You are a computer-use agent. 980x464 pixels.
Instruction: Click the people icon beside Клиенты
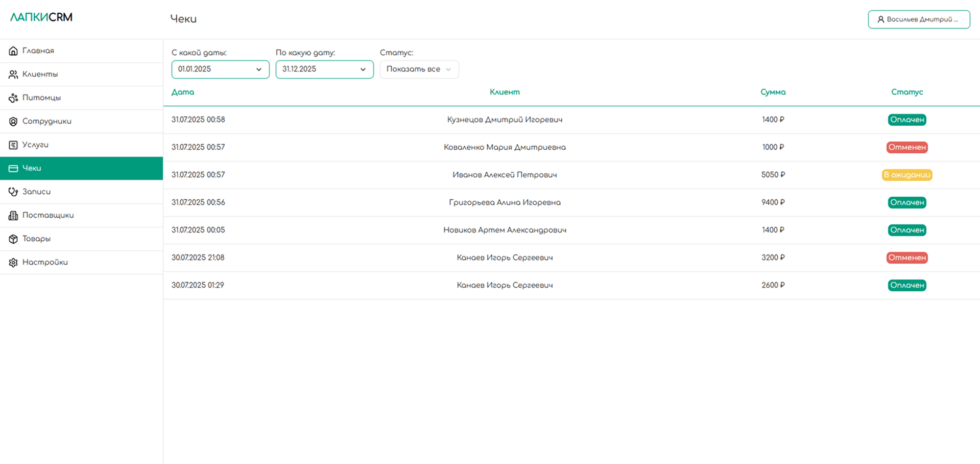tap(13, 75)
